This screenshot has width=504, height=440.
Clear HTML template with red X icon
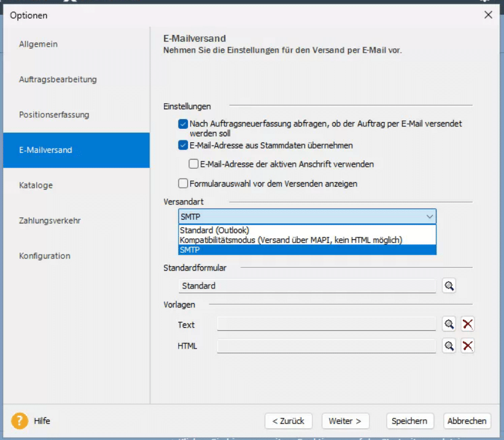click(x=468, y=346)
